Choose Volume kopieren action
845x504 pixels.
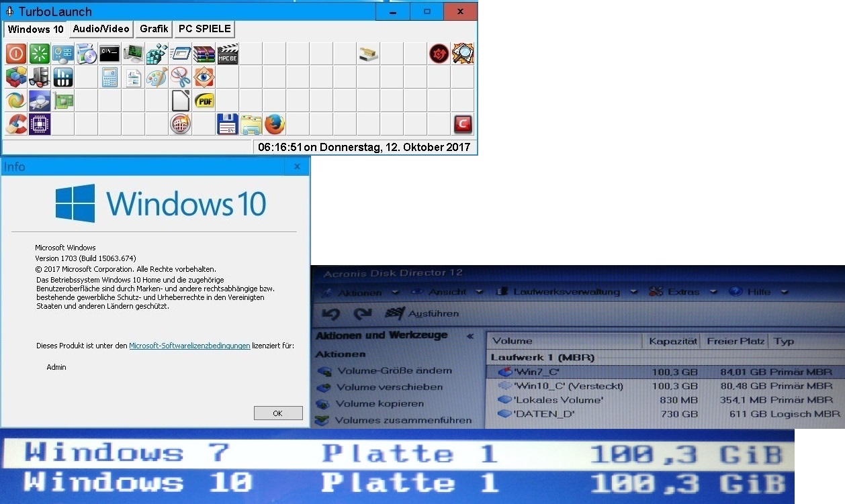371,404
